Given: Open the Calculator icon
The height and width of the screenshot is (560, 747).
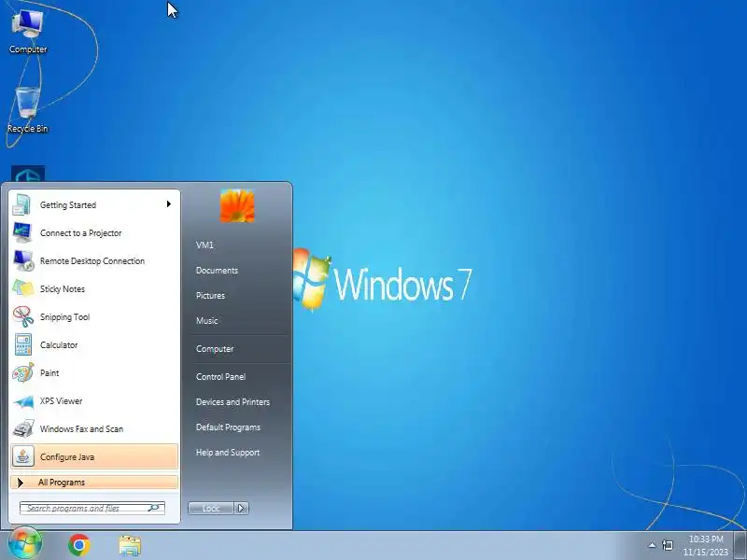Looking at the screenshot, I should 22,344.
